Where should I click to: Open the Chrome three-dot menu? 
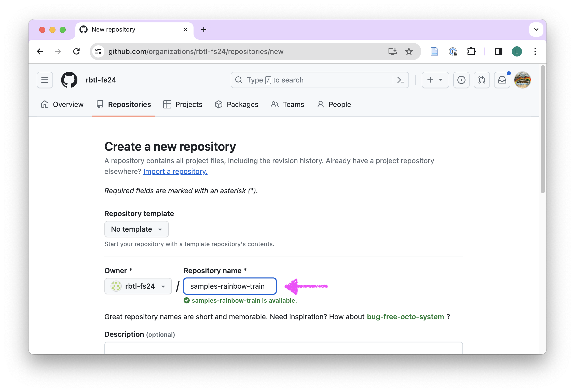click(x=535, y=51)
